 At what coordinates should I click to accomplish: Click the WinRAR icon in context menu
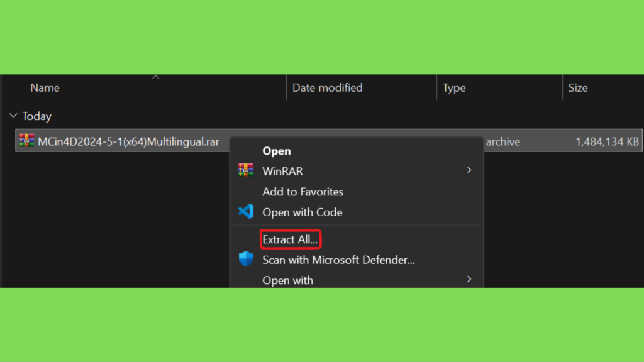click(x=246, y=170)
